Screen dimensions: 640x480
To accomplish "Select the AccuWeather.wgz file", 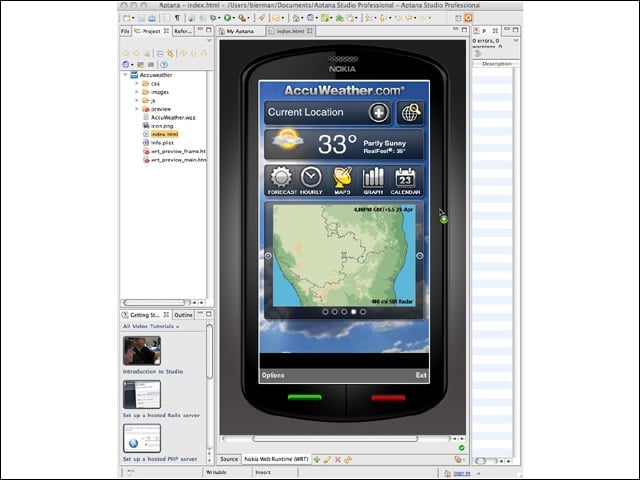I will pos(169,118).
